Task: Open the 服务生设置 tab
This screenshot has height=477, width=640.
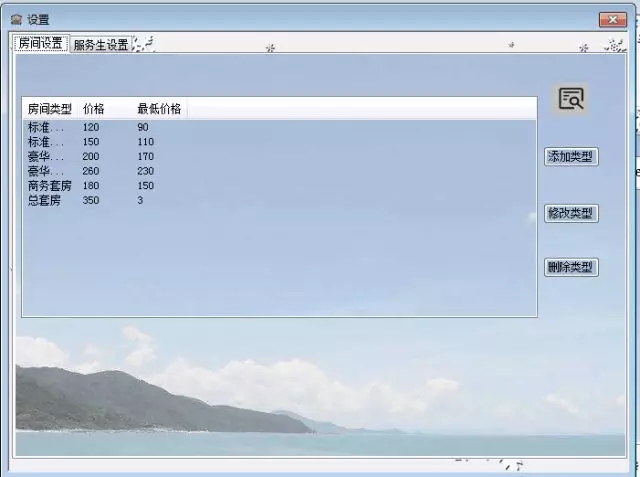Action: pyautogui.click(x=101, y=44)
